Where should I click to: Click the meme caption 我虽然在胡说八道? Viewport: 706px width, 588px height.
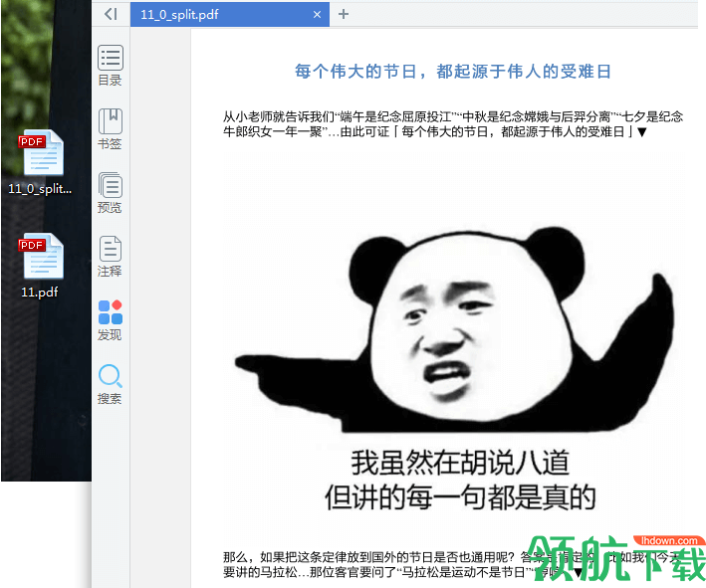[x=460, y=463]
